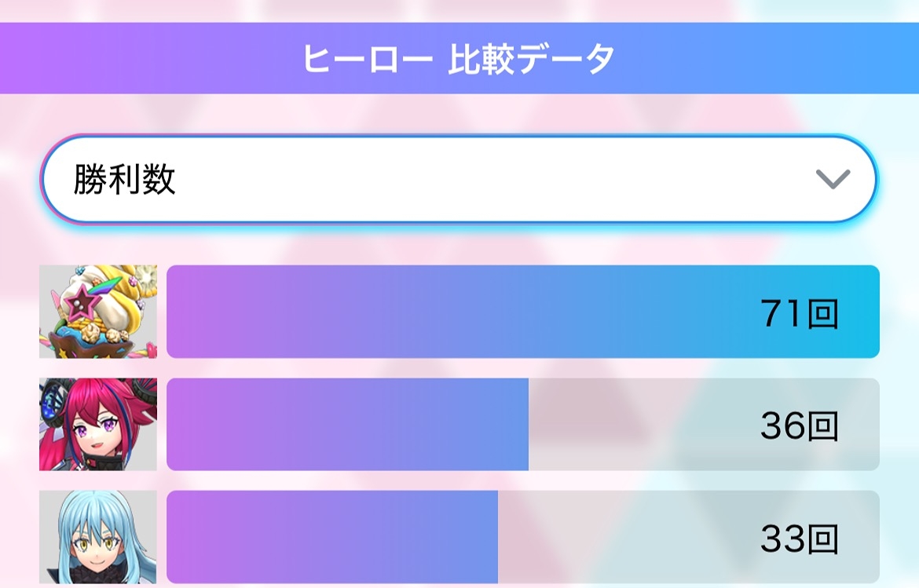Click the 33回 win count label
The height and width of the screenshot is (588, 919).
tap(799, 539)
